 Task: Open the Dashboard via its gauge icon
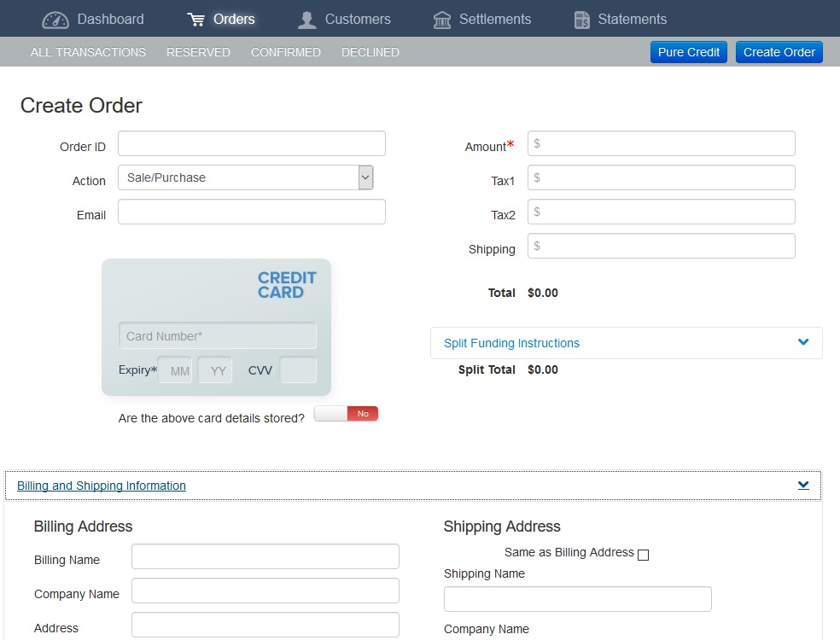(55, 19)
